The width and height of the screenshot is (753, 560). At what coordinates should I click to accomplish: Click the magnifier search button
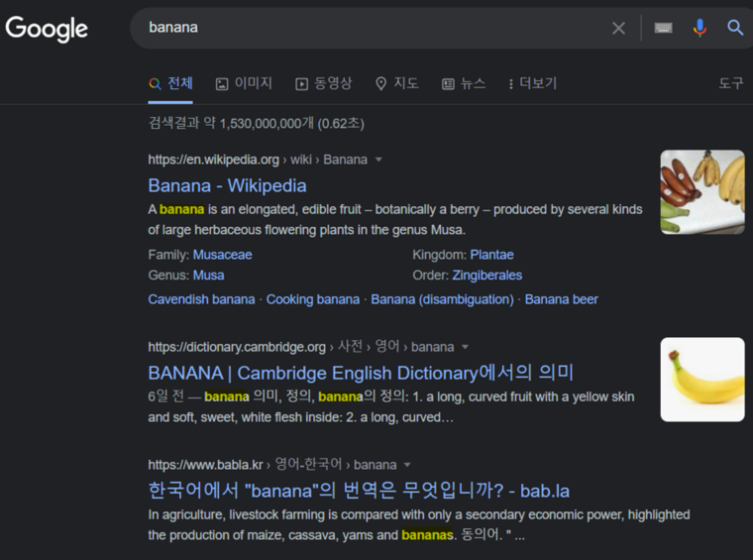pos(735,28)
